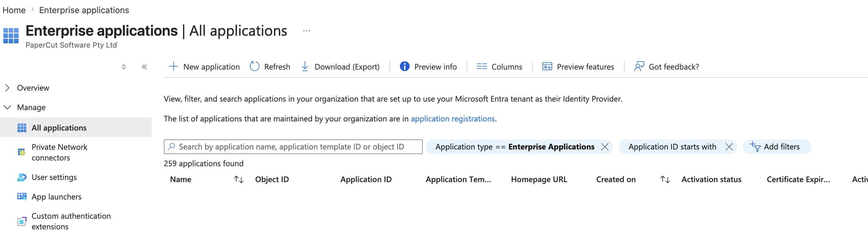
Task: Click the Name column header
Action: coord(181,179)
